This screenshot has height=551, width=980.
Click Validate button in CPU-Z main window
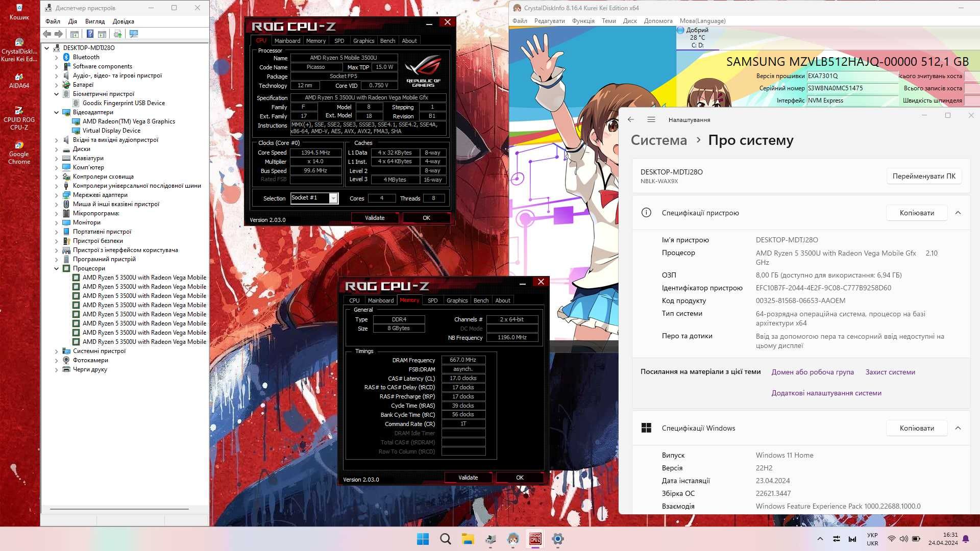click(375, 218)
